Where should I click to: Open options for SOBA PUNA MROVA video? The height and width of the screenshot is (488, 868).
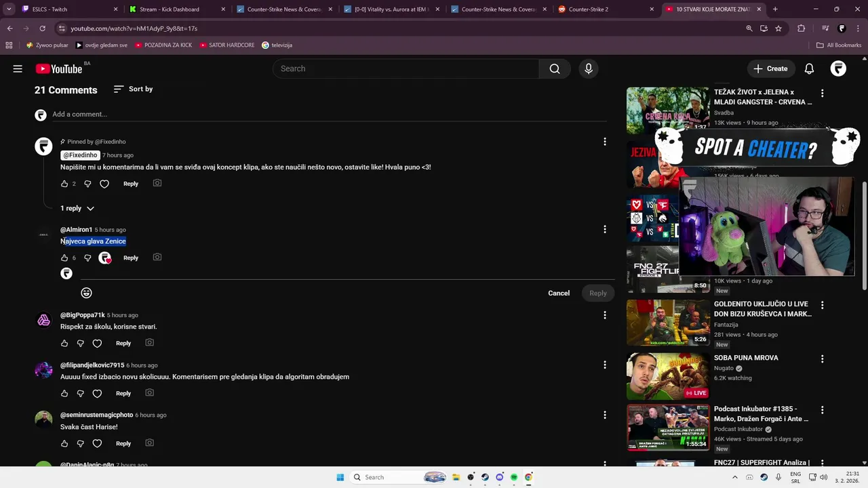point(823,359)
